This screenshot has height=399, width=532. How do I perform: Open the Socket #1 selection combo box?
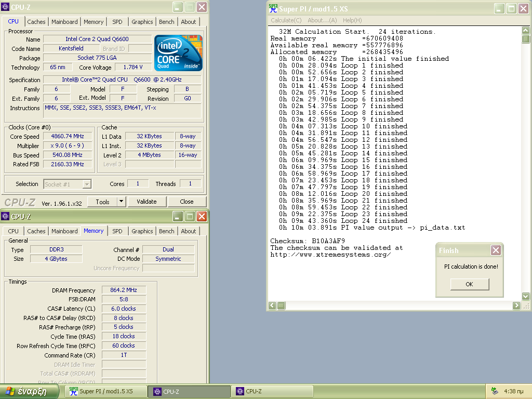[x=67, y=184]
